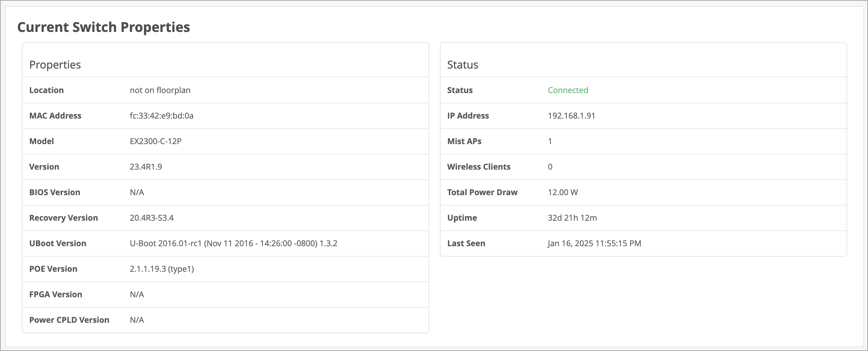Click the Last Seen timestamp

[594, 244]
